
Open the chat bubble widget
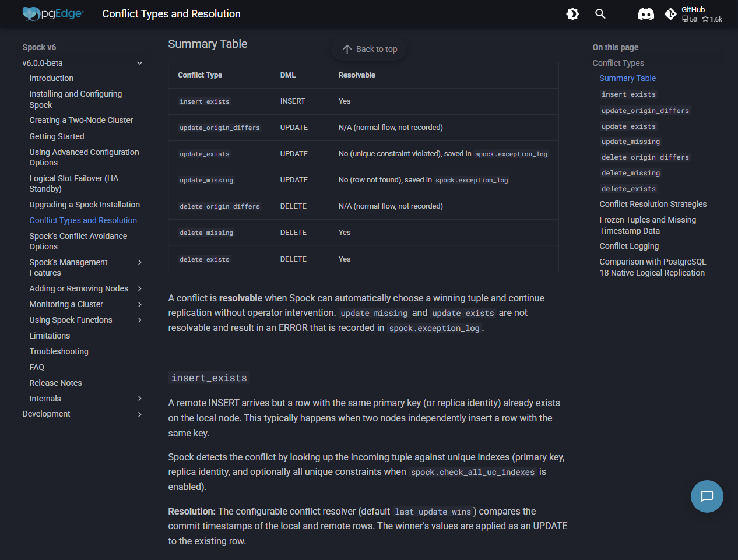coord(707,496)
